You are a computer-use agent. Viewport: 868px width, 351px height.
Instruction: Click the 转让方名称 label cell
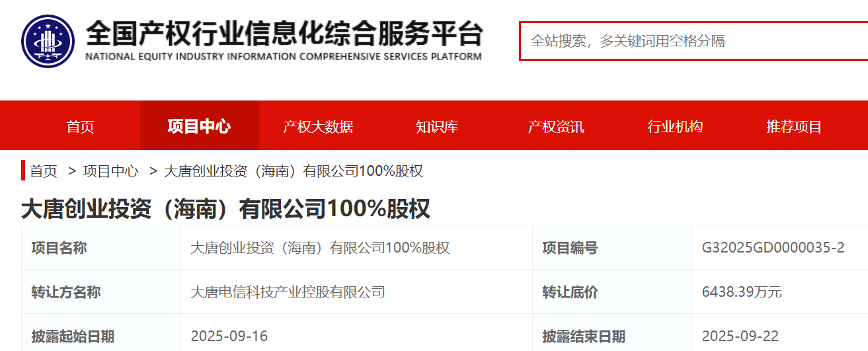[x=101, y=292]
